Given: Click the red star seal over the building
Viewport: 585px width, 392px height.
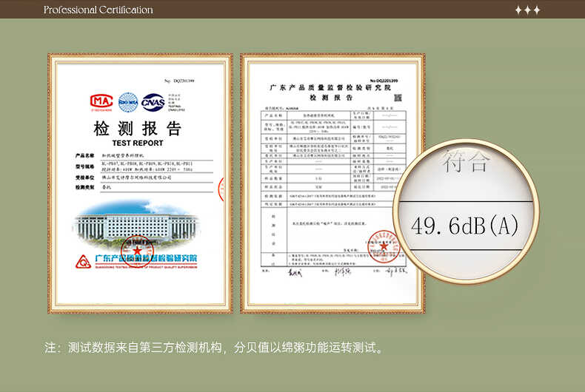Looking at the screenshot, I should (x=137, y=251).
